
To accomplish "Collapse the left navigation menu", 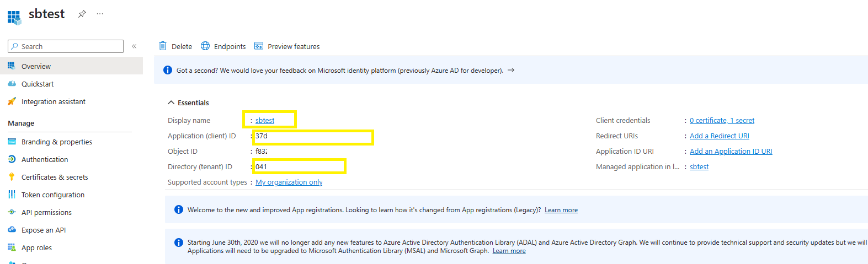I will tap(134, 46).
